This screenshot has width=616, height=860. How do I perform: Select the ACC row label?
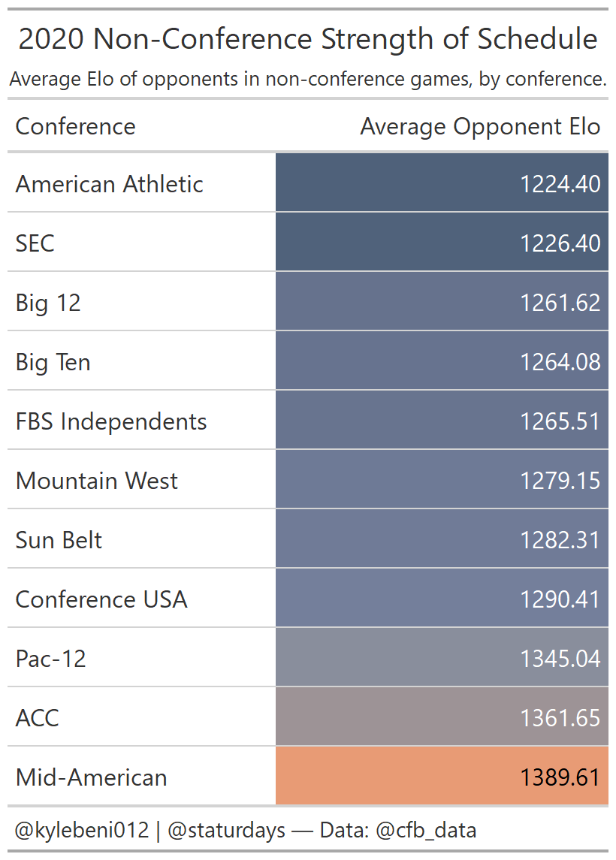pos(37,718)
